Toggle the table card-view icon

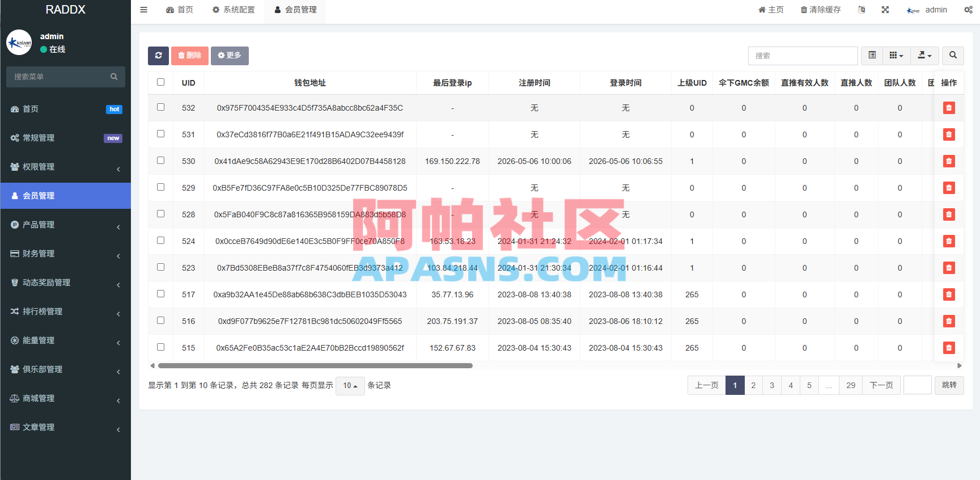tap(872, 56)
